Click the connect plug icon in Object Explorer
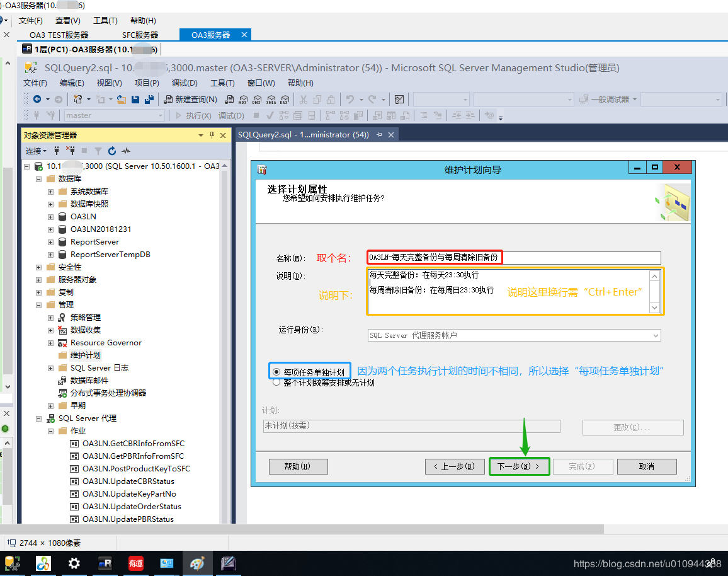This screenshot has height=576, width=728. (57, 151)
